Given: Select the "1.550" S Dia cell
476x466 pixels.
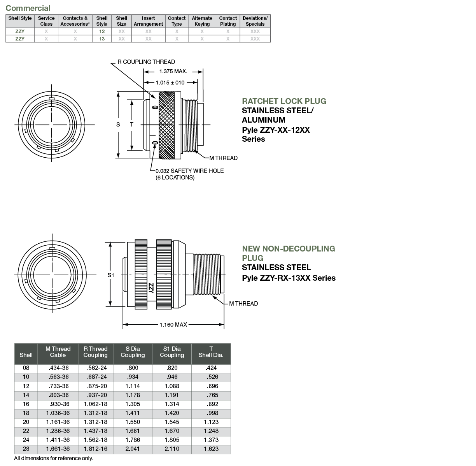Looking at the screenshot, I should coord(133,422).
